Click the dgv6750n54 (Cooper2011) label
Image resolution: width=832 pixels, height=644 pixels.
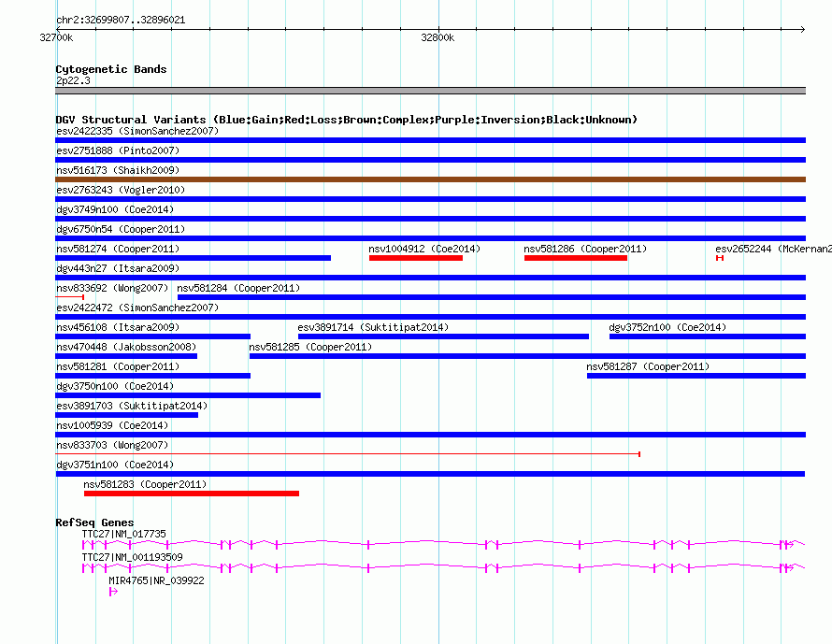click(x=121, y=229)
